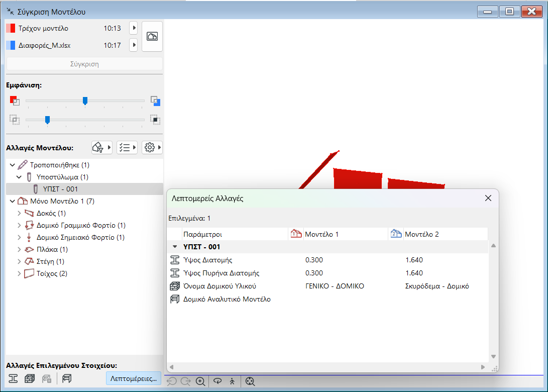
Task: Click the beam icon beside Δοκός
Action: pyautogui.click(x=29, y=213)
